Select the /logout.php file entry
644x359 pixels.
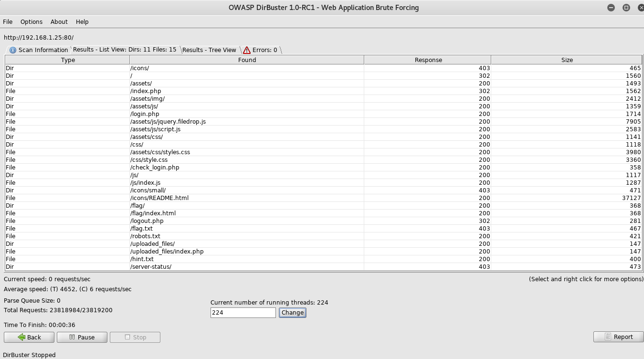(x=324, y=221)
